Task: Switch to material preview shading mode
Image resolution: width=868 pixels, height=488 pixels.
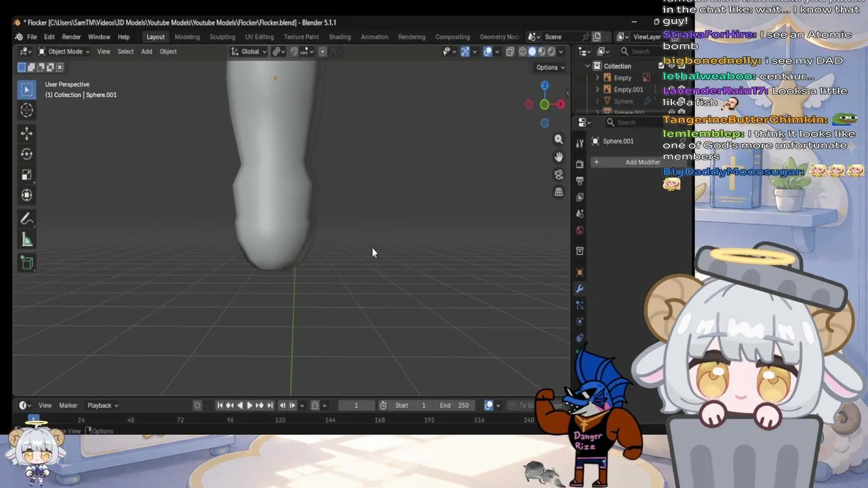Action: (542, 52)
